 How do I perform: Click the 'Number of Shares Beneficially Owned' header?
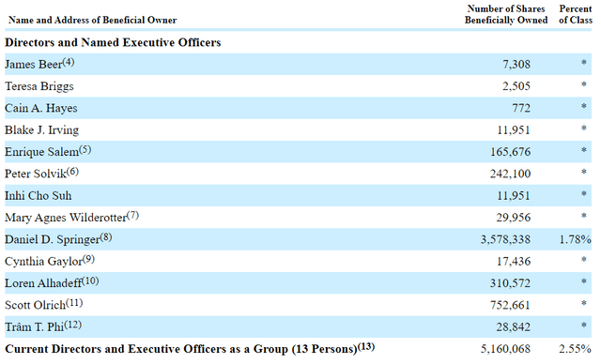tap(506, 14)
